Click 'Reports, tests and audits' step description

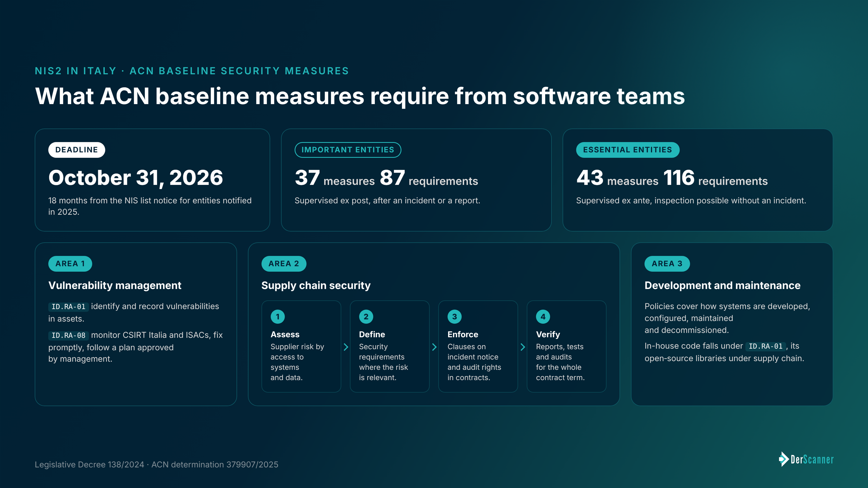tap(560, 362)
